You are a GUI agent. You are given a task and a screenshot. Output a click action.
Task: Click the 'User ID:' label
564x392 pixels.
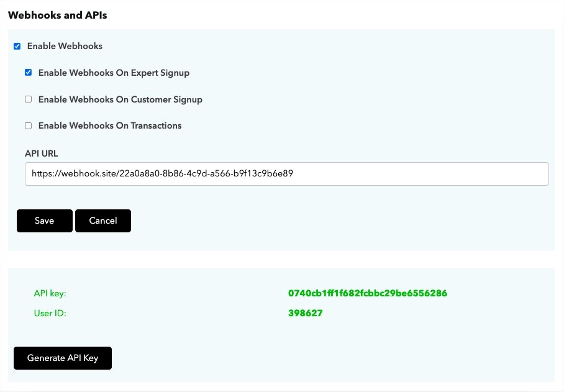click(50, 313)
